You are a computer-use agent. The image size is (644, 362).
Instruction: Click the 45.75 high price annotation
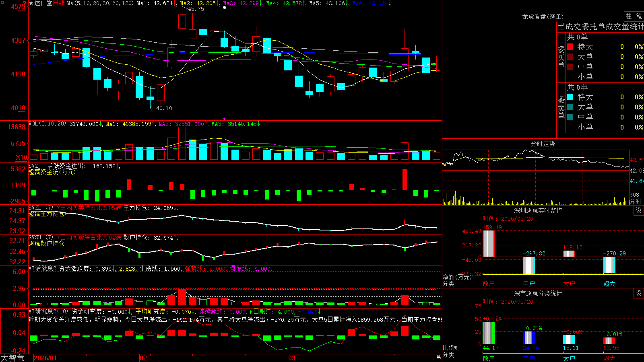196,9
